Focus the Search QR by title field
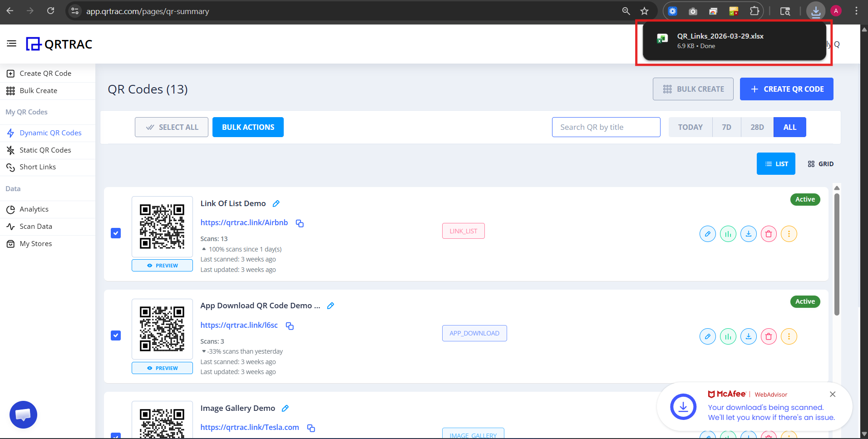 click(606, 127)
